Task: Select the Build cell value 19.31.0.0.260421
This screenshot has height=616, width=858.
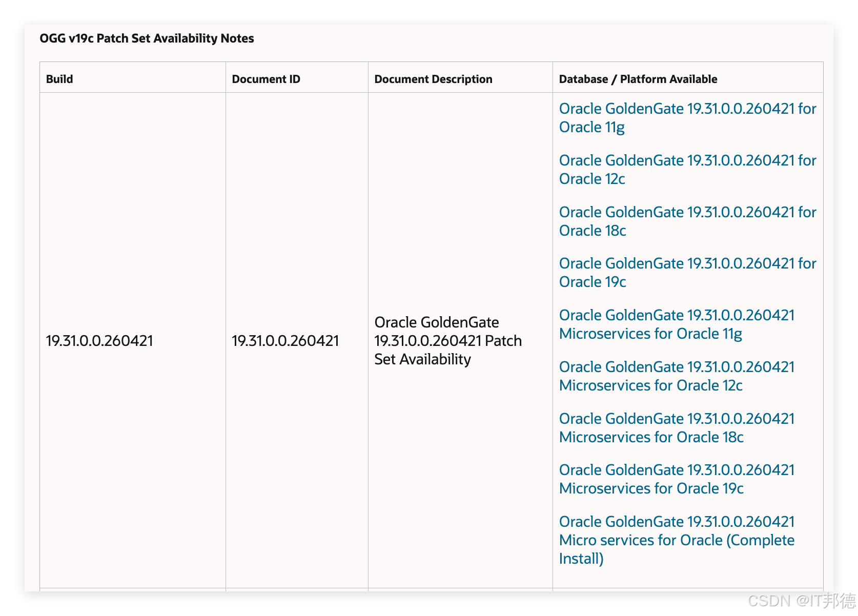Action: tap(99, 341)
